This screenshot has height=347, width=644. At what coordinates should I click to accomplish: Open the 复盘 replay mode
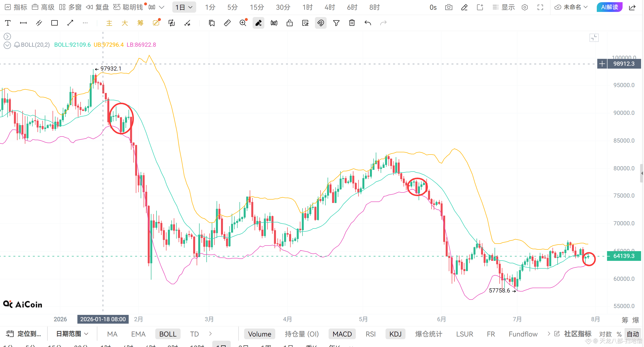click(98, 7)
